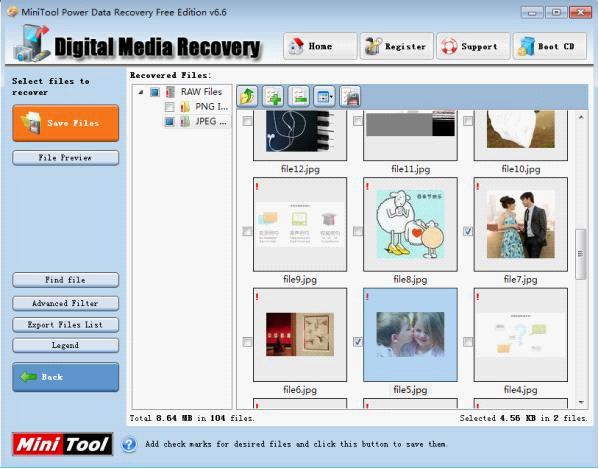Viewport: 599px width, 469px height.
Task: Select the JPEG tree item
Action: pyautogui.click(x=211, y=121)
